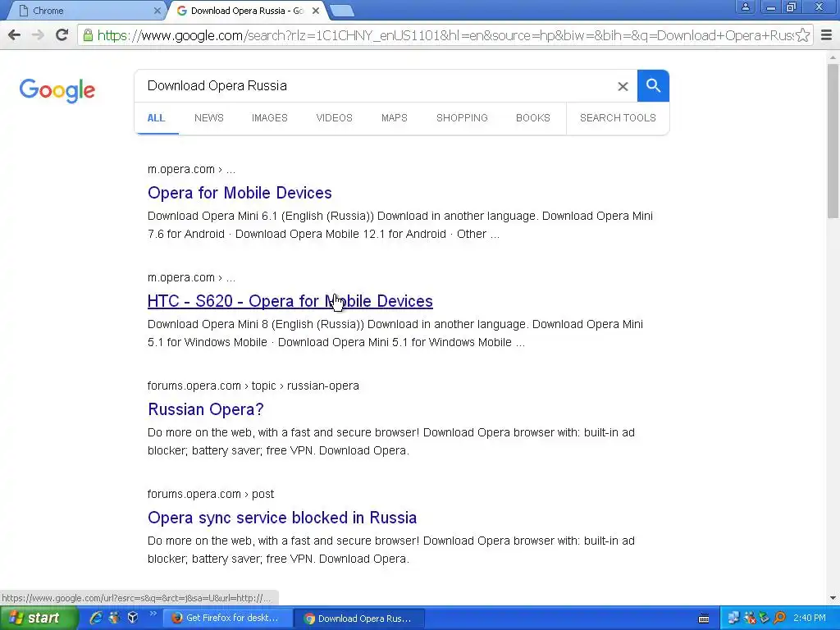Reload the page with the refresh icon

point(62,35)
